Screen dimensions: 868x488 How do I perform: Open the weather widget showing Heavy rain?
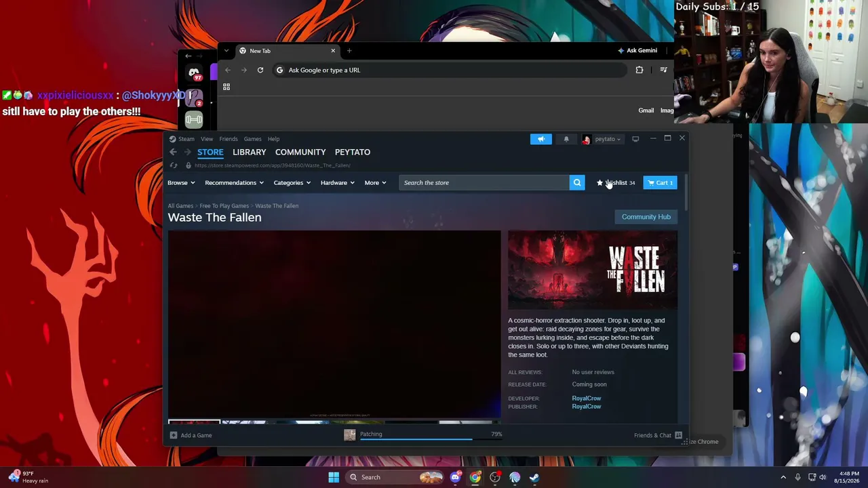[28, 477]
